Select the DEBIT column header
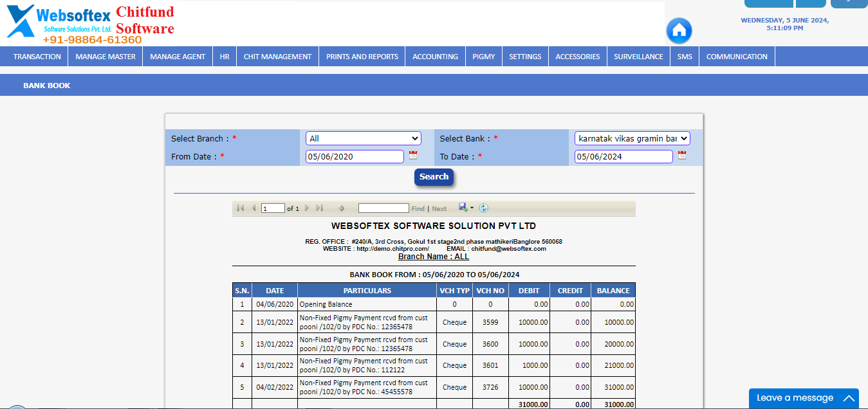Image resolution: width=868 pixels, height=409 pixels. (x=529, y=291)
